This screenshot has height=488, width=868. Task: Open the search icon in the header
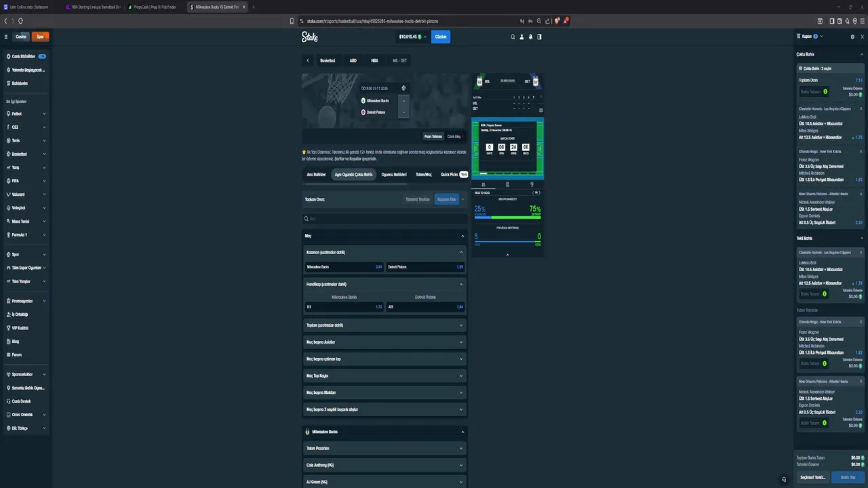(x=513, y=37)
